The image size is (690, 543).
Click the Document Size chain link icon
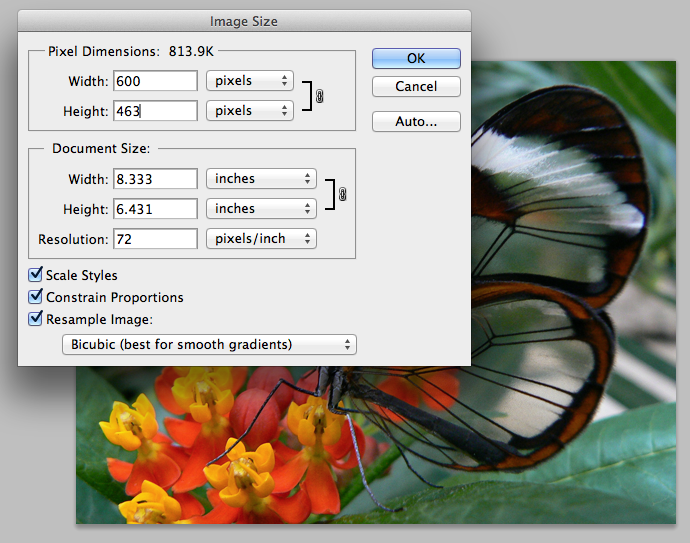click(x=342, y=194)
